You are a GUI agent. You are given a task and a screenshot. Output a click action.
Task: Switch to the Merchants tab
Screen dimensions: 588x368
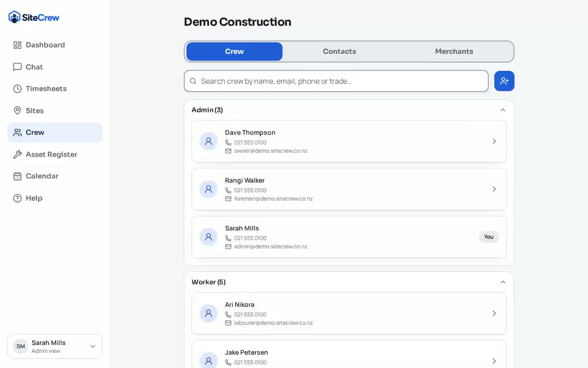point(454,52)
